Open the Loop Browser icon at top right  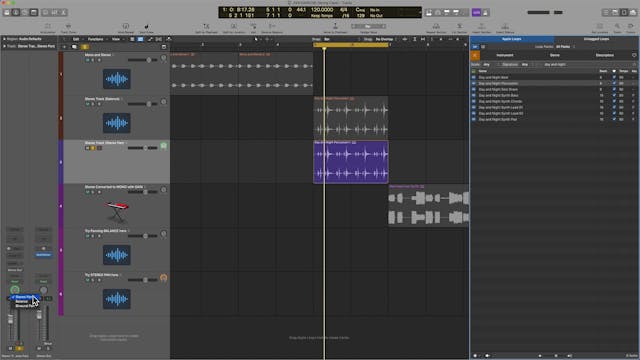click(624, 13)
